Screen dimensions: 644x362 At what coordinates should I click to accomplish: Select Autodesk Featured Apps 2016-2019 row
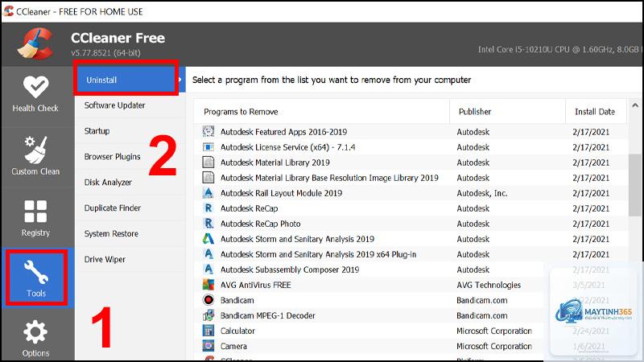pyautogui.click(x=411, y=132)
